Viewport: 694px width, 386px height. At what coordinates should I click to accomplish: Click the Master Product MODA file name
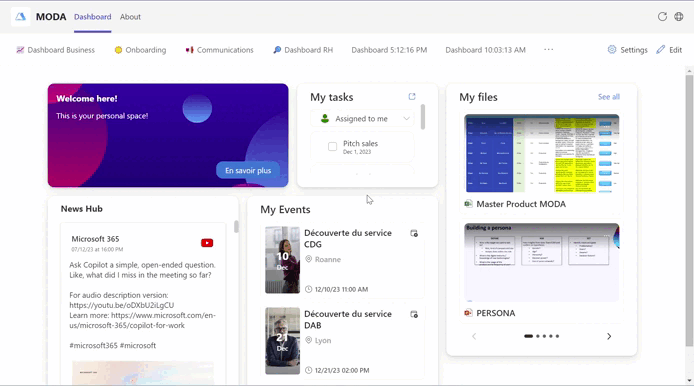coord(521,204)
